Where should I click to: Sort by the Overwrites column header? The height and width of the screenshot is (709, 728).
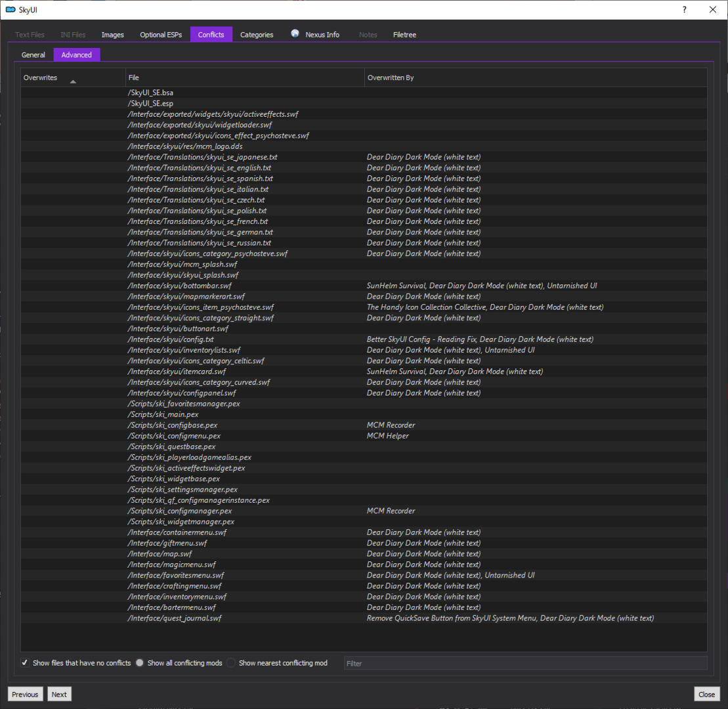point(73,77)
